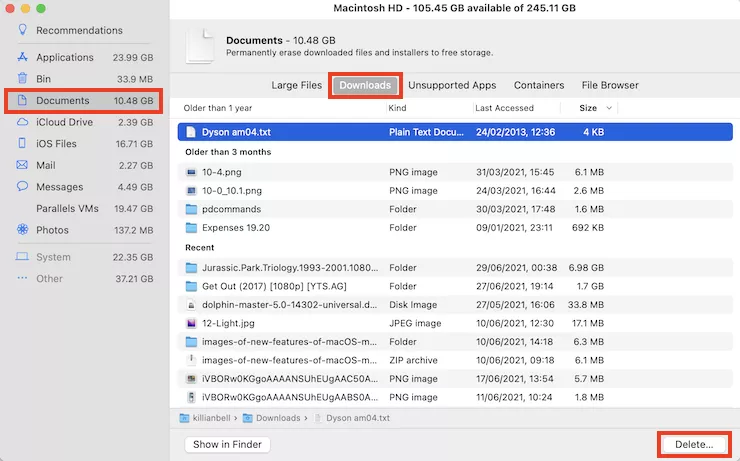Screen dimensions: 740x461
Task: Switch to the Large Files tab
Action: coord(296,85)
